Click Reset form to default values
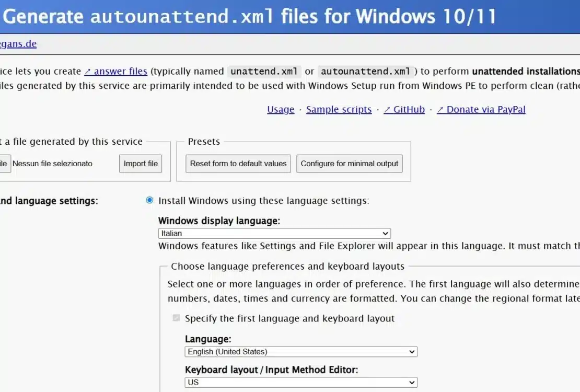 pos(238,164)
